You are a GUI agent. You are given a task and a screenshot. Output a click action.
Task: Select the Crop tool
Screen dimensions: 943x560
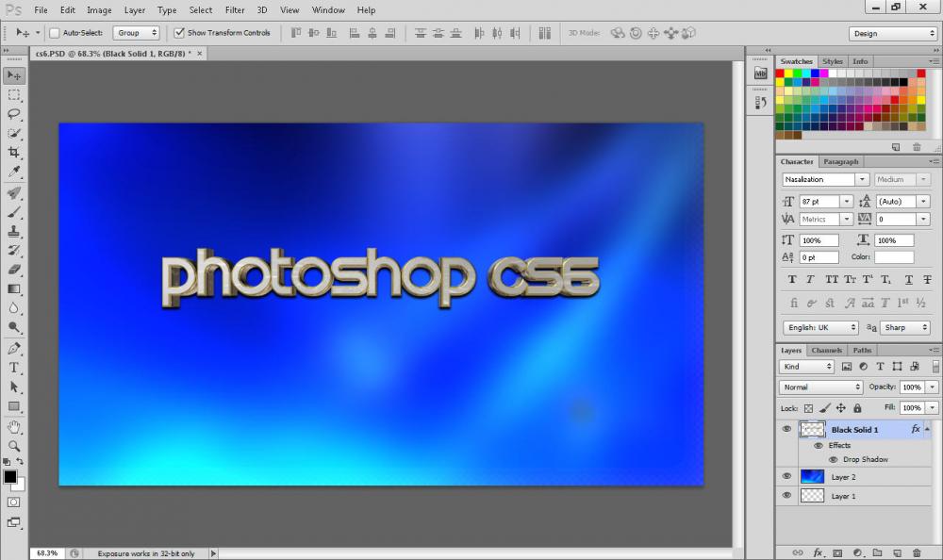click(14, 152)
